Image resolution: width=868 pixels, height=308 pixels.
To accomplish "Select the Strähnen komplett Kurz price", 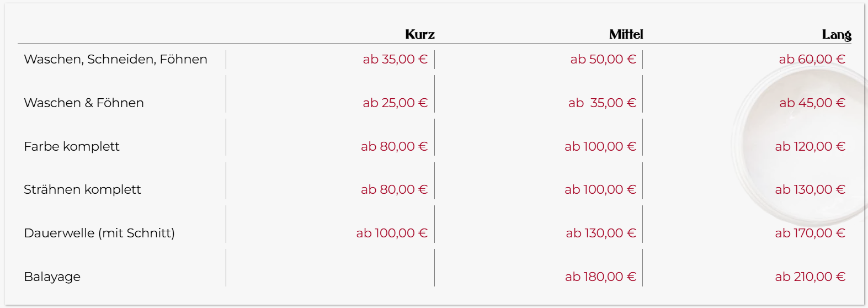I will coord(394,189).
